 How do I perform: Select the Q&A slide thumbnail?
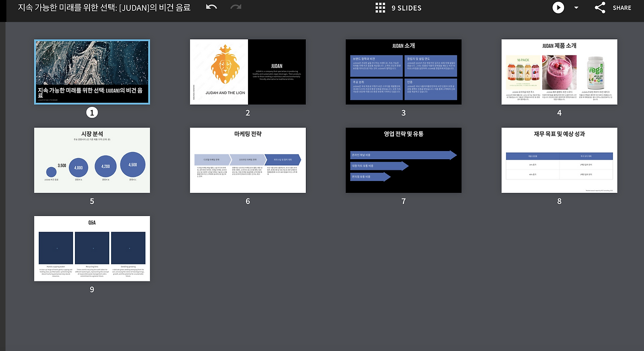click(x=92, y=249)
